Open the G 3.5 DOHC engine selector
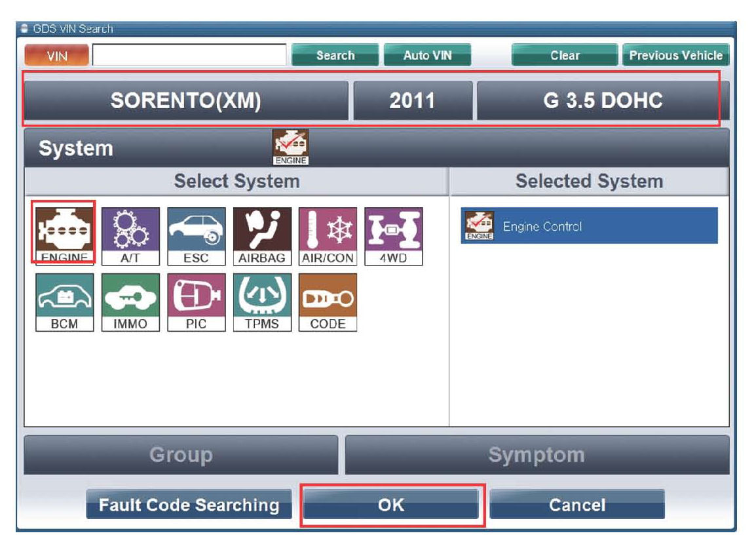 pyautogui.click(x=602, y=101)
